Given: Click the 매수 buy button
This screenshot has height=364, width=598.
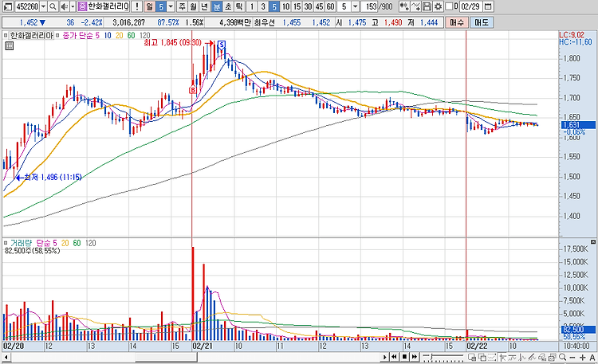Looking at the screenshot, I should coord(456,22).
